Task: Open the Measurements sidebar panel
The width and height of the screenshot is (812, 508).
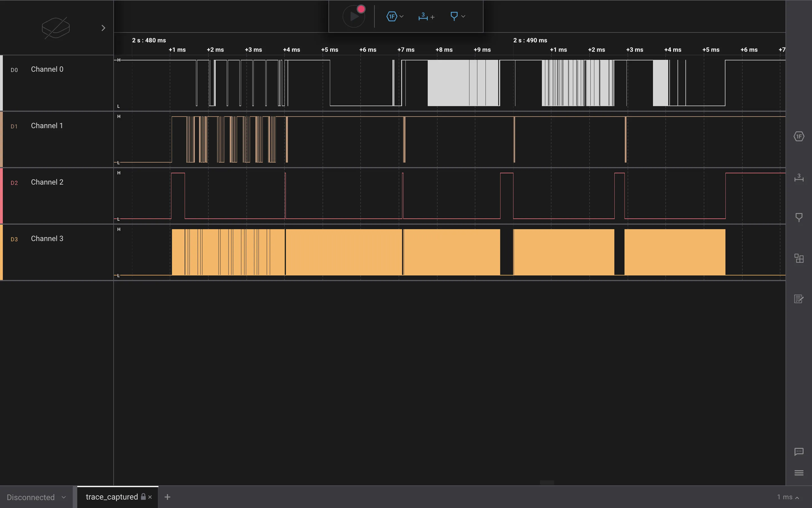Action: pos(799,178)
